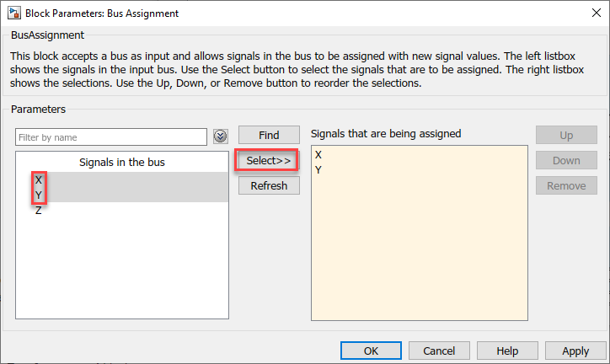Click the Down reorder button
The height and width of the screenshot is (364, 610).
pyautogui.click(x=566, y=160)
